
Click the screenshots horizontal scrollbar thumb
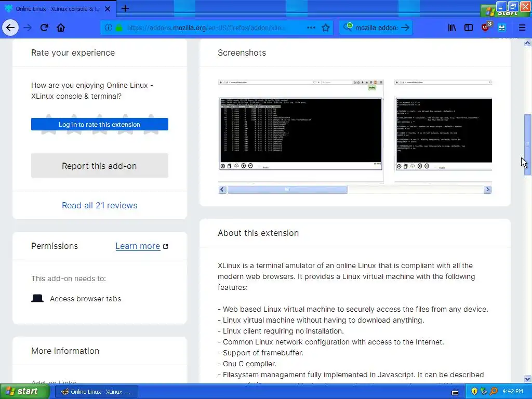pyautogui.click(x=287, y=190)
